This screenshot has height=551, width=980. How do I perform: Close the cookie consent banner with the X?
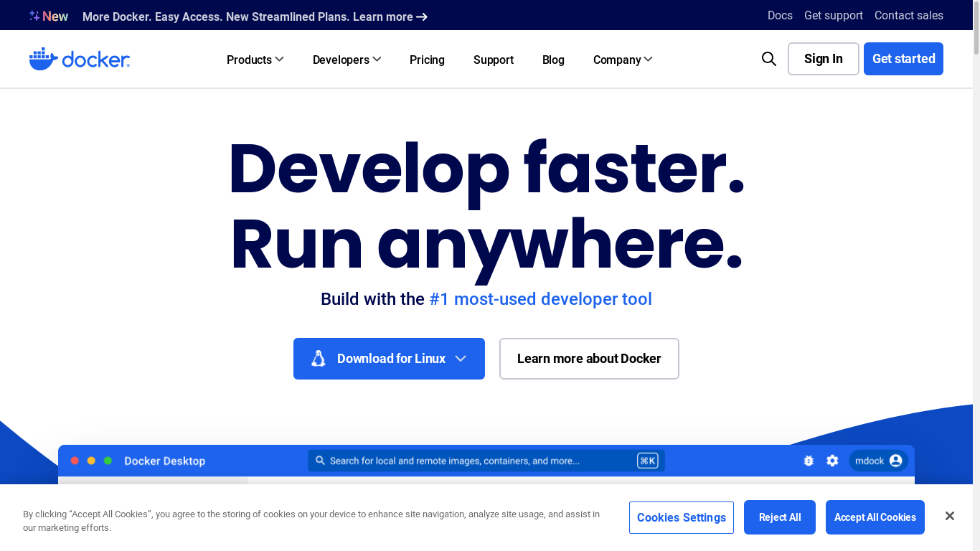950,516
